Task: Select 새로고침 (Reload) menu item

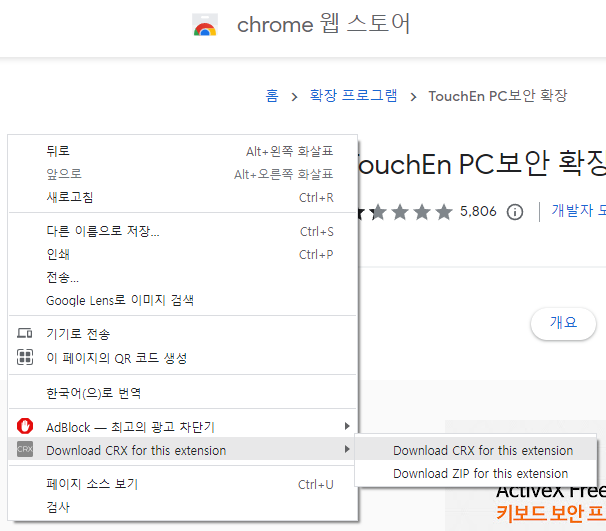Action: 182,197
